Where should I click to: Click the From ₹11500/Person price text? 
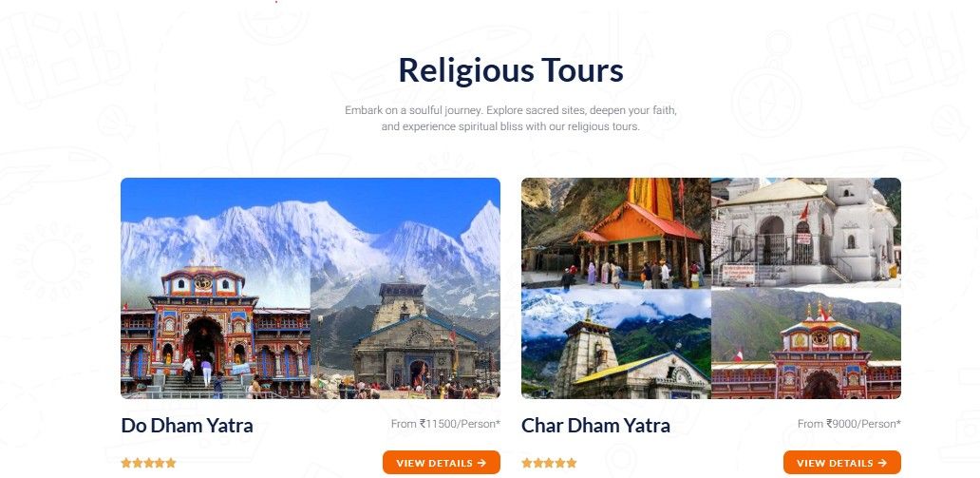[x=445, y=424]
